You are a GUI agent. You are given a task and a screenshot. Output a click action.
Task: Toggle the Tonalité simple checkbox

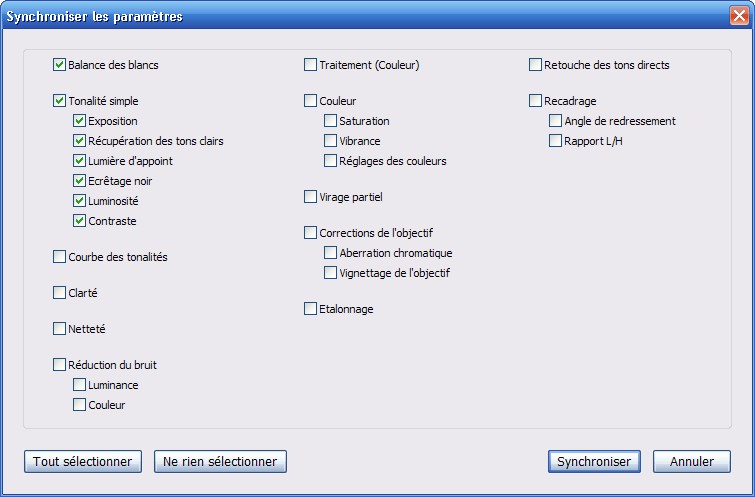(59, 101)
